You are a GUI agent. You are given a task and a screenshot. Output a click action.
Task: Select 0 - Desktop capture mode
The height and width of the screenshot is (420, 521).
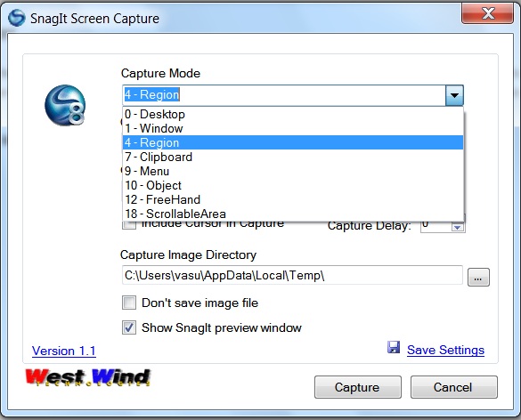click(x=293, y=114)
